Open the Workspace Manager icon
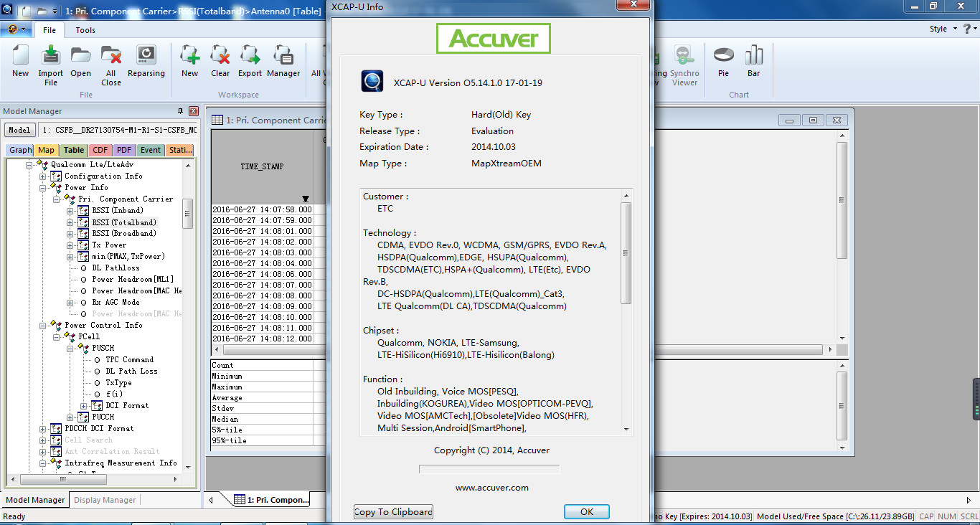The width and height of the screenshot is (980, 525). [284, 63]
